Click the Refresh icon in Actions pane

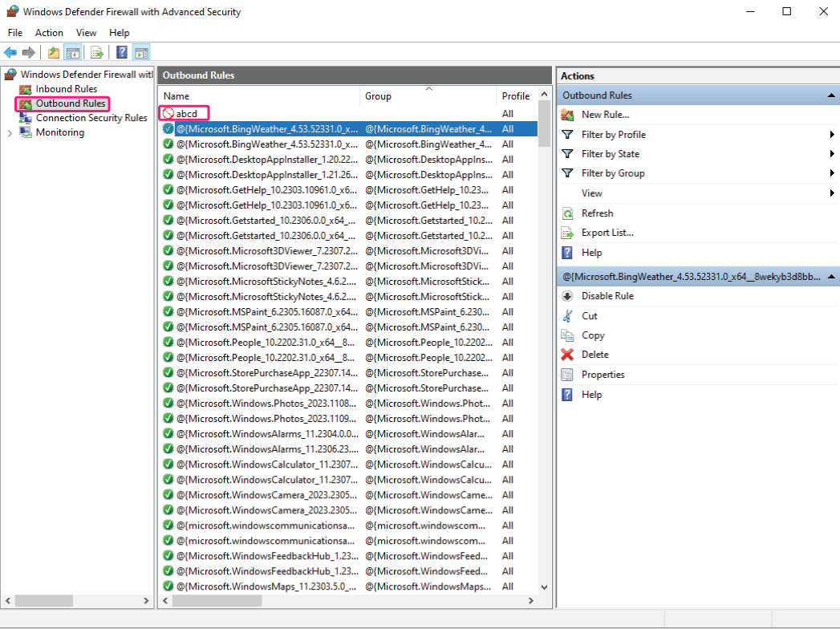[x=568, y=213]
